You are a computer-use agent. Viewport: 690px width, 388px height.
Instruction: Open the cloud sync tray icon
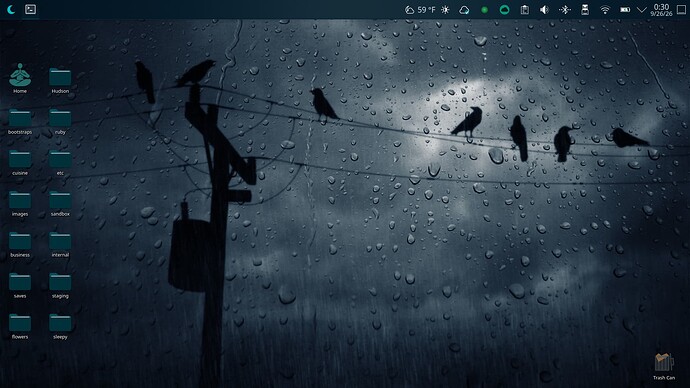[x=464, y=10]
